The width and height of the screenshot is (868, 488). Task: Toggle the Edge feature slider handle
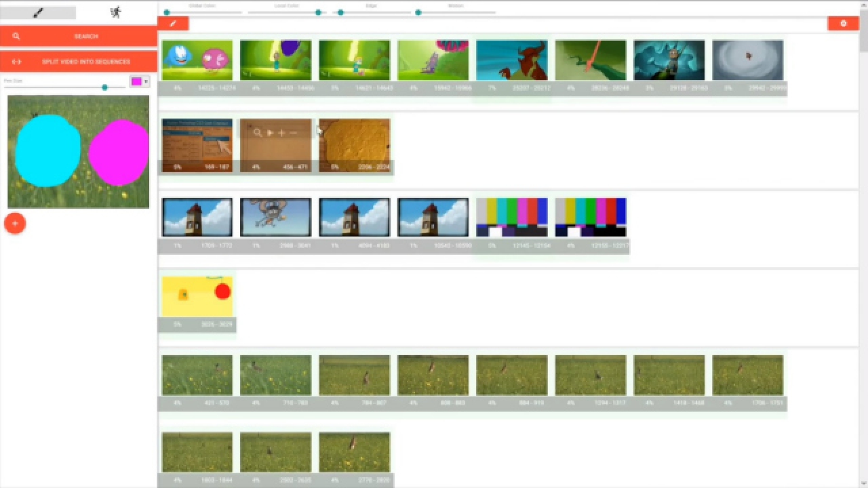pyautogui.click(x=341, y=12)
